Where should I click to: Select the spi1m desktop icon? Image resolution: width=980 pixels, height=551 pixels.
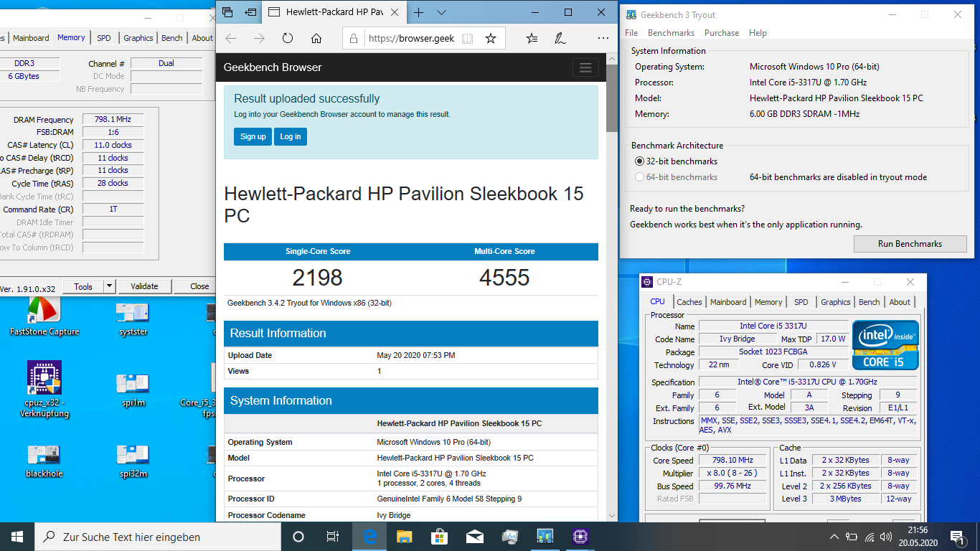pos(133,390)
